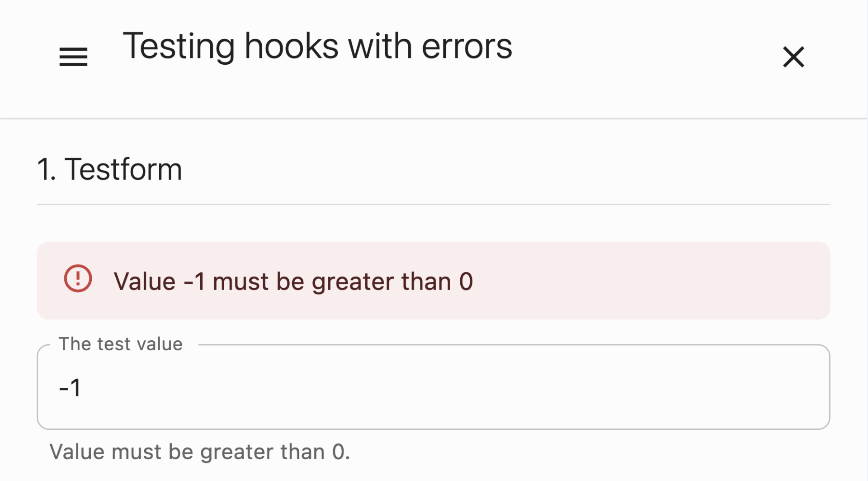Click the "Testing hooks with errors" title
The image size is (868, 481).
(317, 46)
